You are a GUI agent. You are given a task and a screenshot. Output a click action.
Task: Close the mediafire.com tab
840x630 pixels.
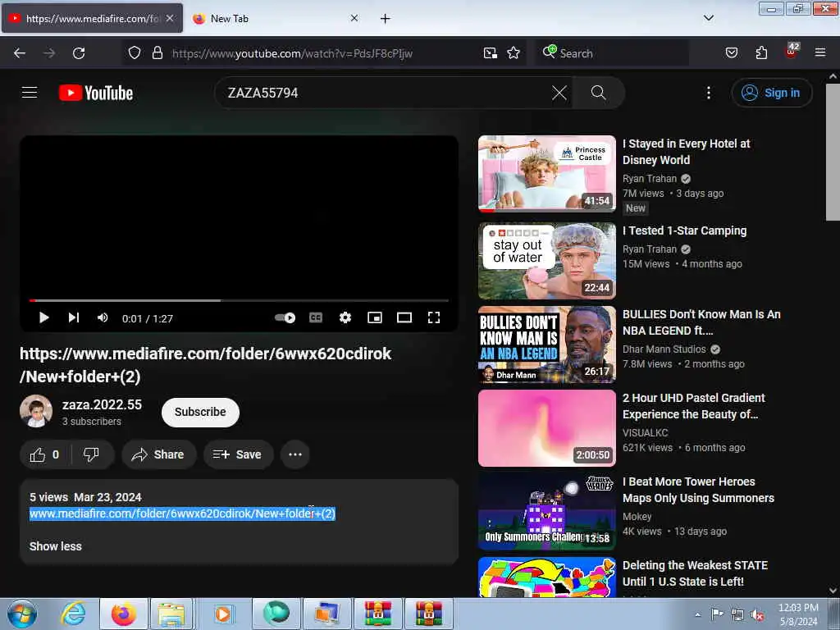pos(170,18)
